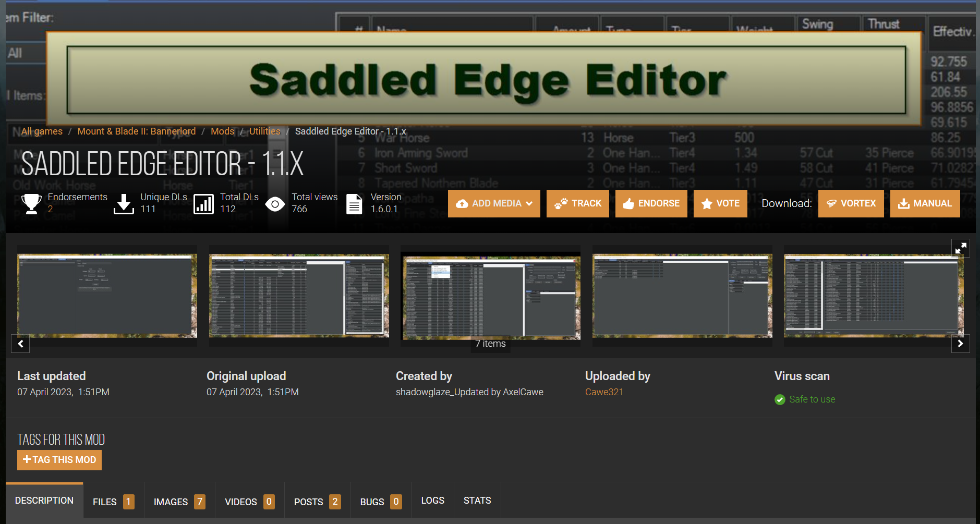Click the Saddled Edge Editor banner image
980x524 pixels.
pos(485,79)
